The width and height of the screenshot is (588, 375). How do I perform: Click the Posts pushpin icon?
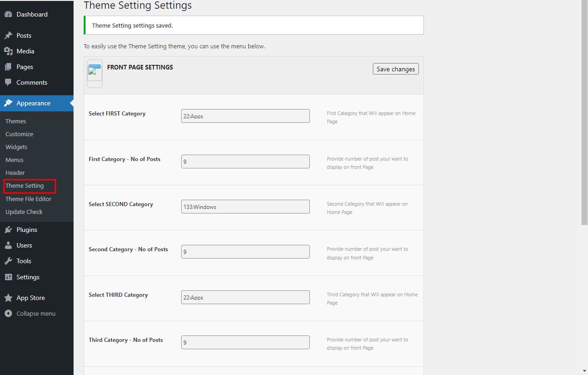8,35
